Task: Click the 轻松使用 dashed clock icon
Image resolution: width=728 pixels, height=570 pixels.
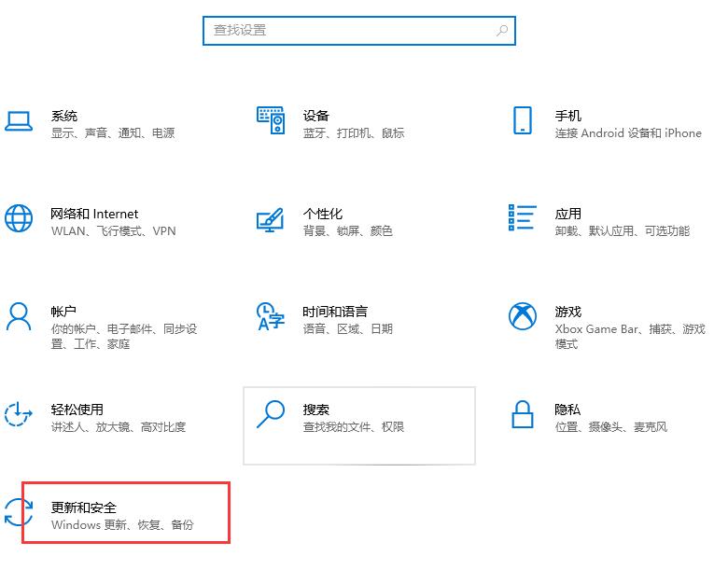Action: 18,414
